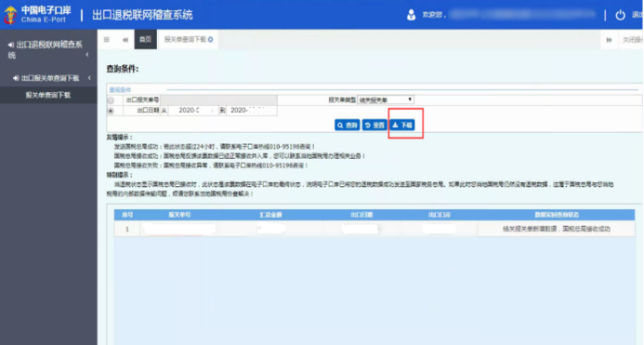Click the 出口报关单号 input field
This screenshot has width=644, height=345.
[218, 100]
